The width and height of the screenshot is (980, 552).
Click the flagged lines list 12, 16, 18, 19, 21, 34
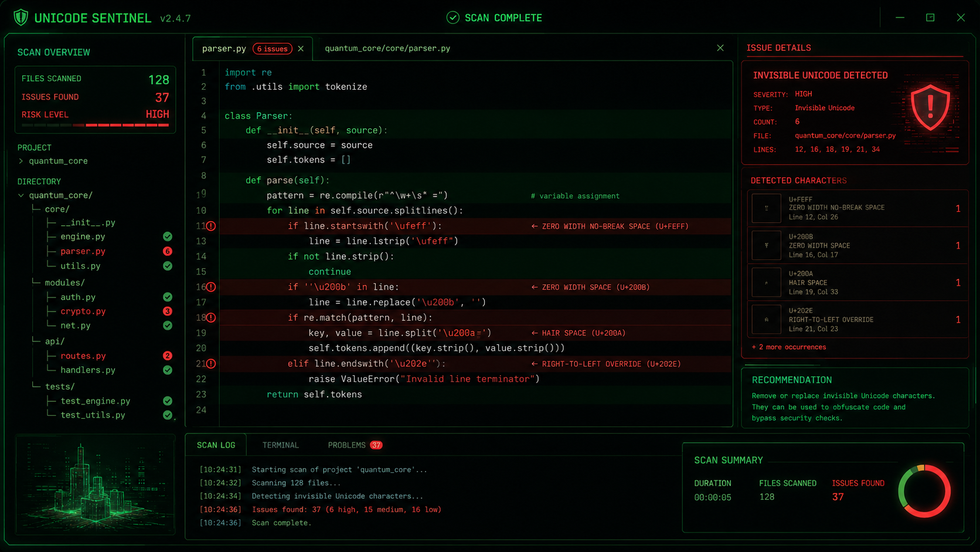pos(837,150)
